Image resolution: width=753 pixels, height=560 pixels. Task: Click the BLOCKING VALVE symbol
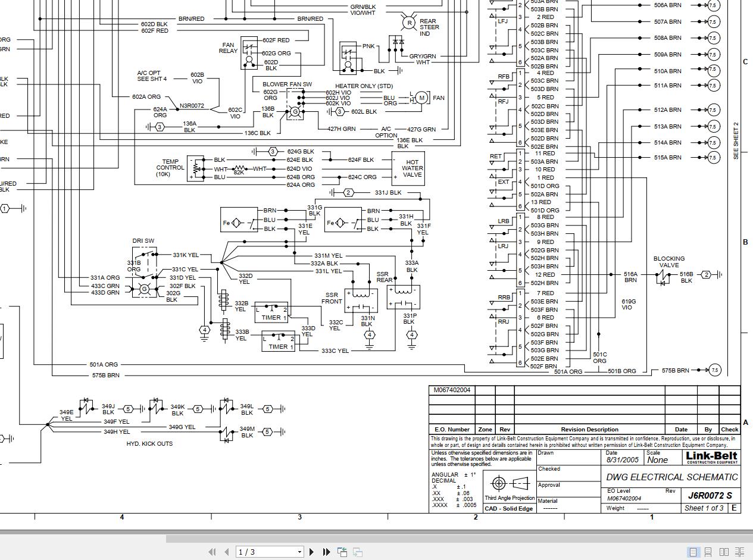(x=663, y=274)
